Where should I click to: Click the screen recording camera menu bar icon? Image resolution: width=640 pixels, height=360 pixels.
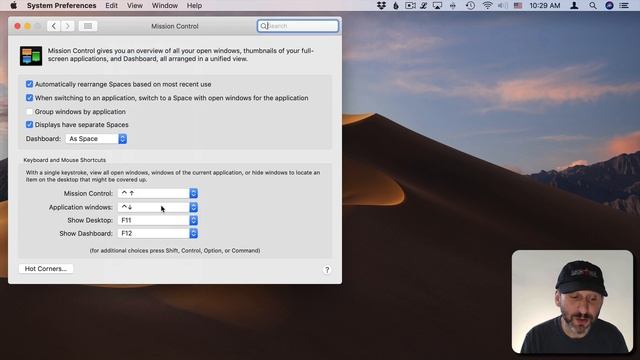(x=410, y=6)
